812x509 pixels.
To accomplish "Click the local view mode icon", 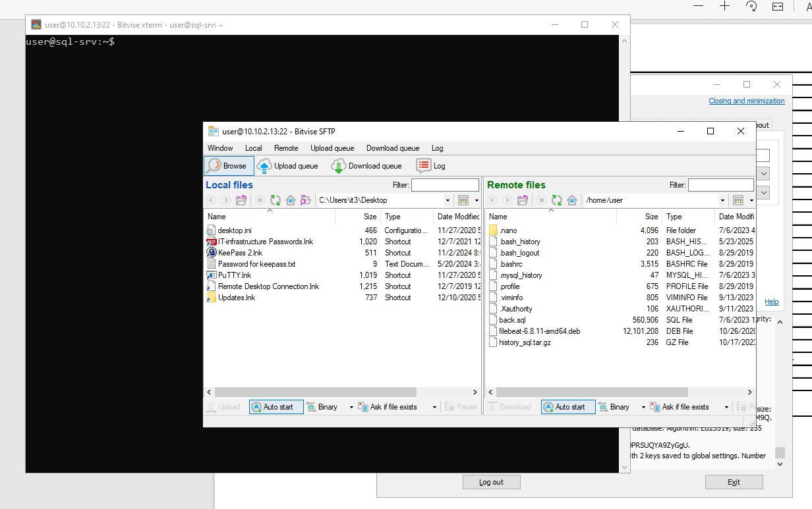I will coord(463,200).
